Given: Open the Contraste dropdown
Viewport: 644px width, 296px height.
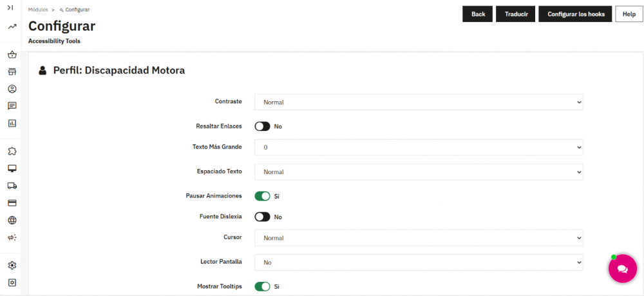Looking at the screenshot, I should (x=419, y=102).
